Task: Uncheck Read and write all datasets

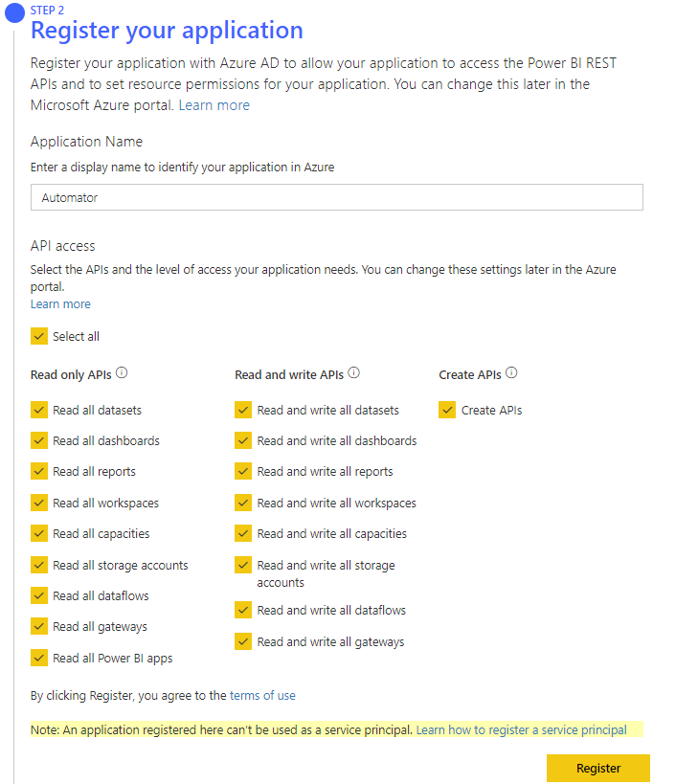Action: (243, 410)
